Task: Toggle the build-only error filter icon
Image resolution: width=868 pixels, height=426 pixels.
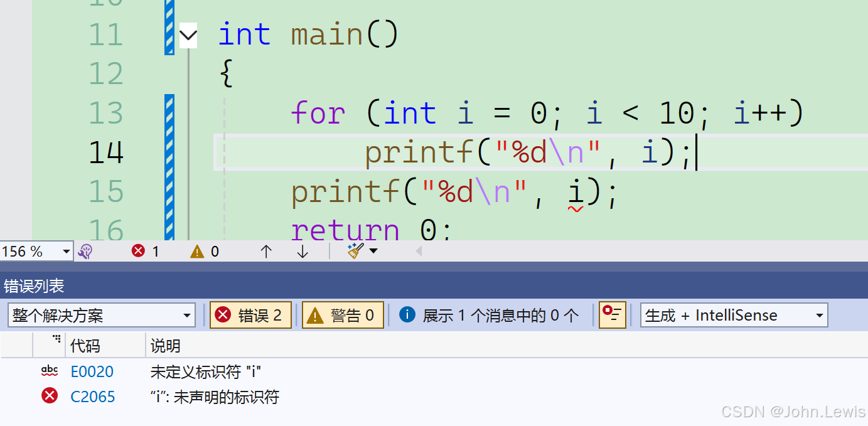Action: 612,315
